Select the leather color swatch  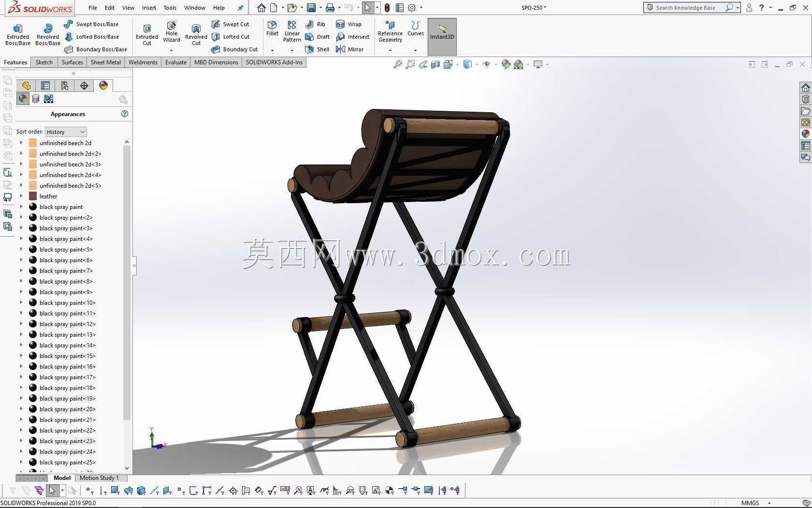(33, 196)
